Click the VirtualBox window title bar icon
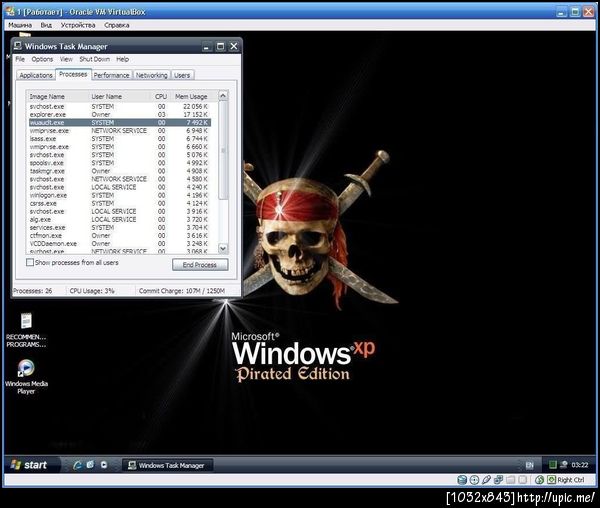 coord(10,11)
